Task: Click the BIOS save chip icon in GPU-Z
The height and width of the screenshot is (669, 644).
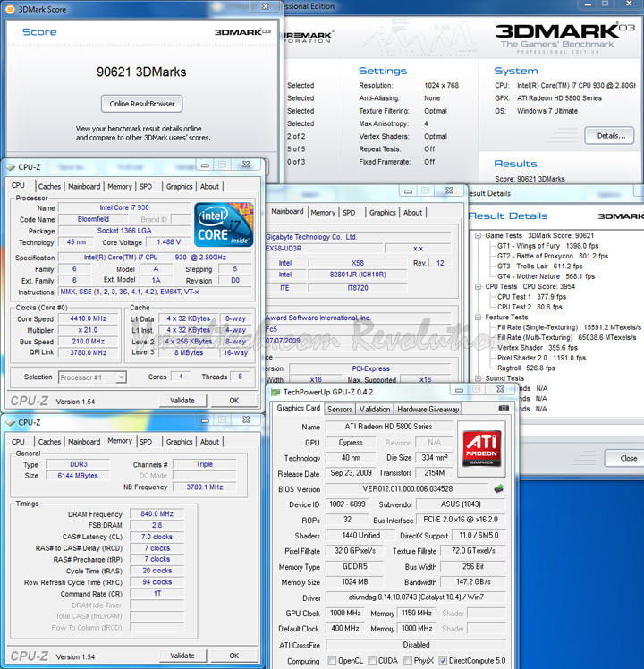Action: click(498, 488)
